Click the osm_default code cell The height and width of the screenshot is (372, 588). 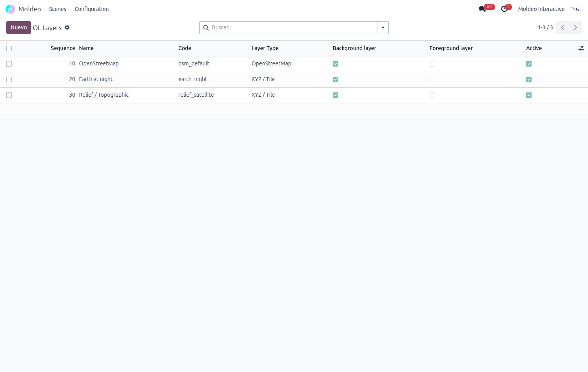point(194,63)
